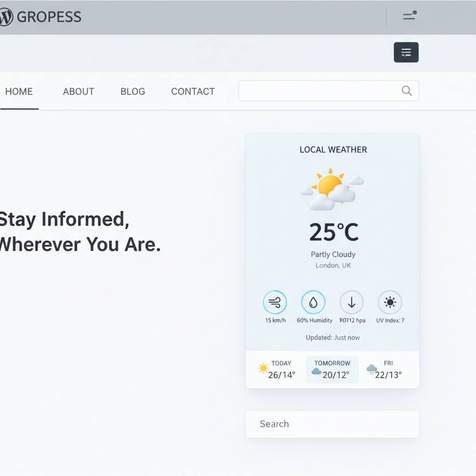Go to the Contact page
This screenshot has height=476, width=476.
[192, 91]
